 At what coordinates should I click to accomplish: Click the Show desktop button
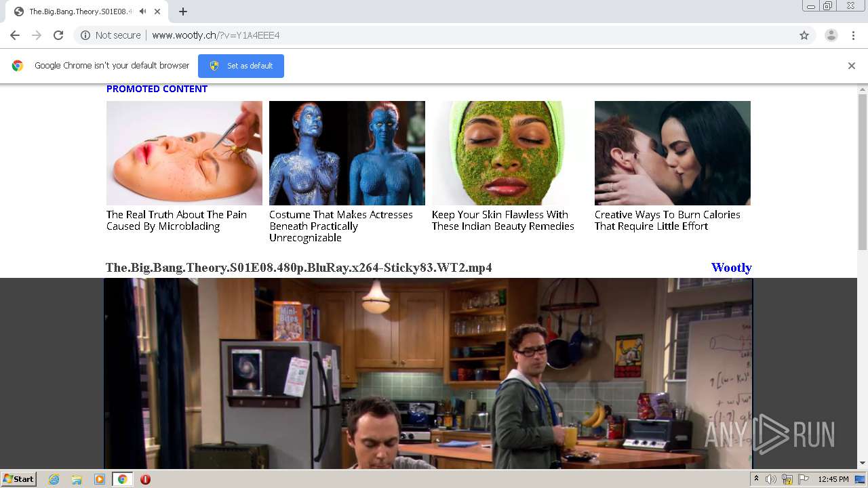pyautogui.click(x=861, y=479)
